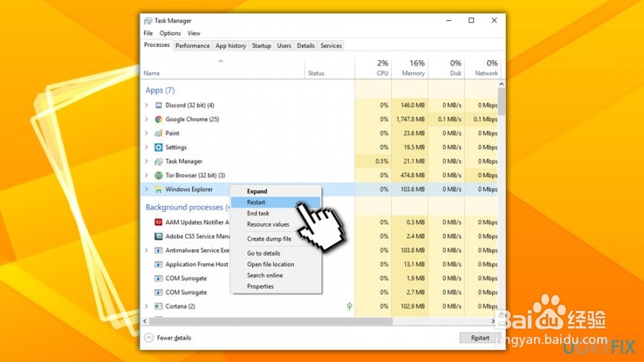Expand the Google Chrome process group
This screenshot has height=362, width=644.
pyautogui.click(x=146, y=120)
